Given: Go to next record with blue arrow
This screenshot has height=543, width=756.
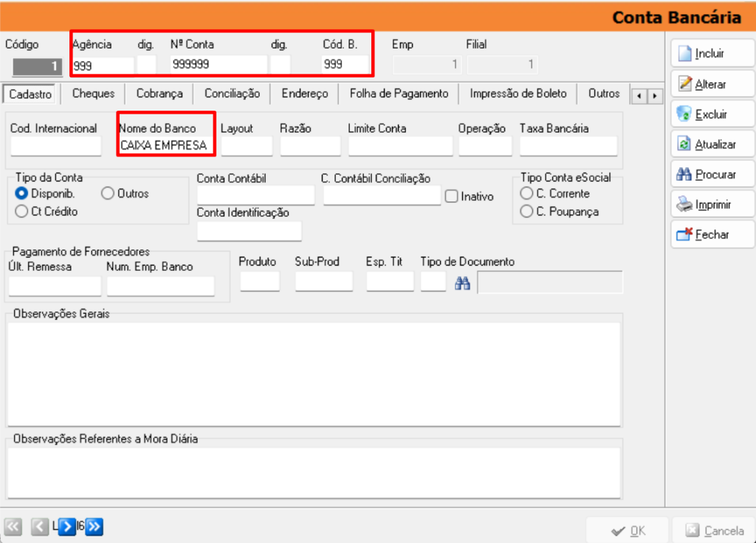Looking at the screenshot, I should pyautogui.click(x=67, y=527).
